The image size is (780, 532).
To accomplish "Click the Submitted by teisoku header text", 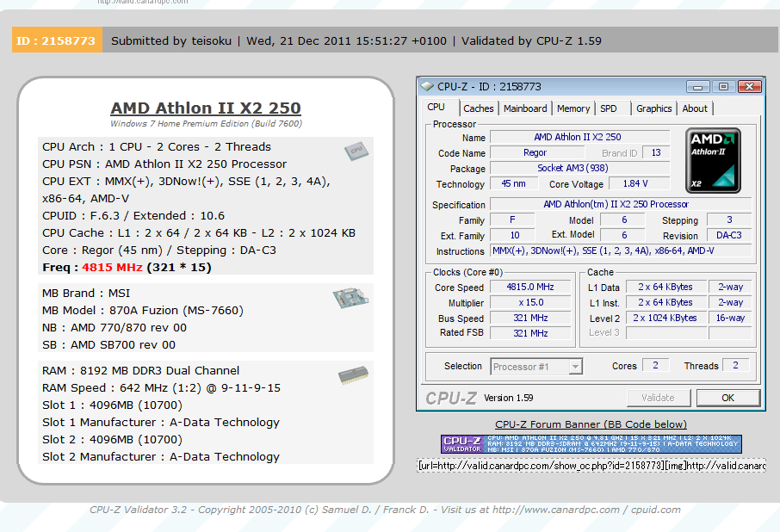I will tap(171, 40).
